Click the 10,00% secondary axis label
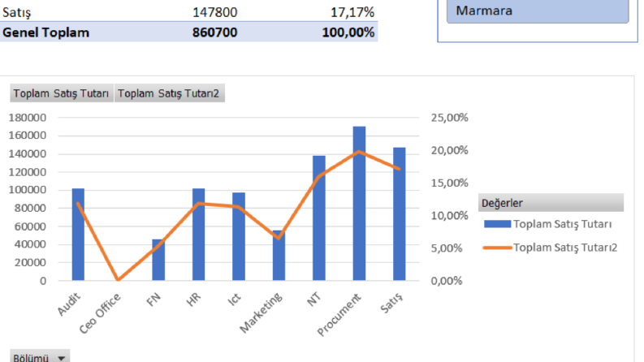The width and height of the screenshot is (644, 362). click(x=449, y=215)
